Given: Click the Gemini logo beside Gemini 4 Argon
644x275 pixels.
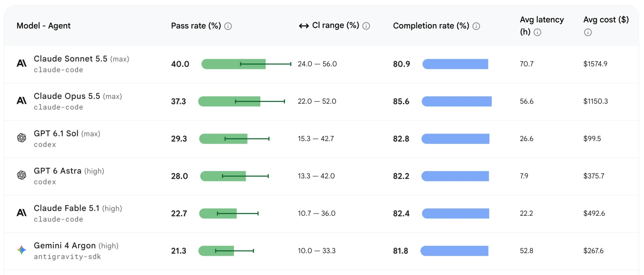Looking at the screenshot, I should coord(22,250).
